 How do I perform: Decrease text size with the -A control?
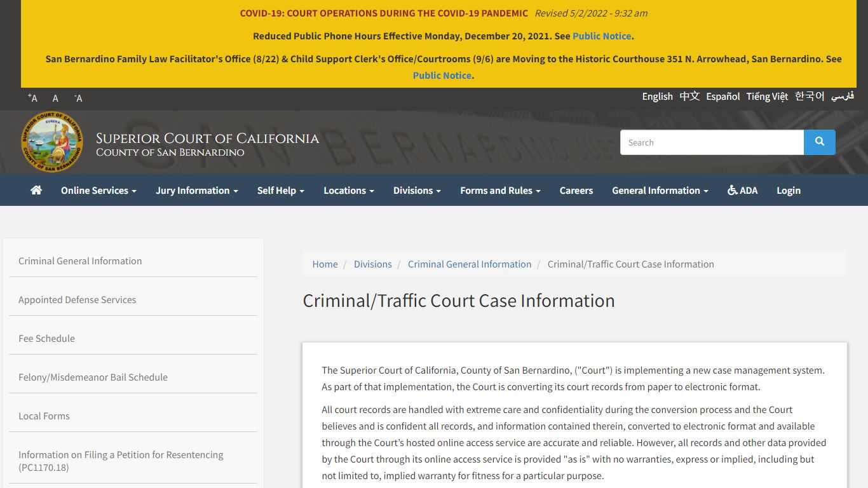pyautogui.click(x=78, y=98)
